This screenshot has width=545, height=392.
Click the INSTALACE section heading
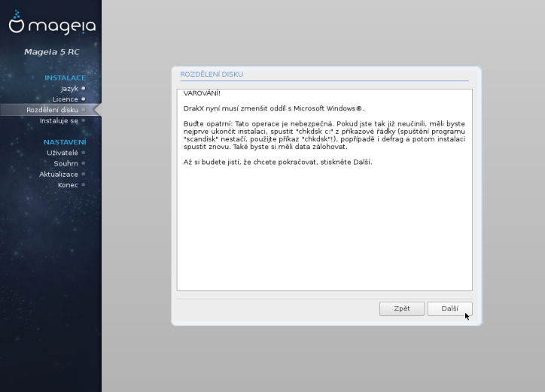(x=65, y=77)
